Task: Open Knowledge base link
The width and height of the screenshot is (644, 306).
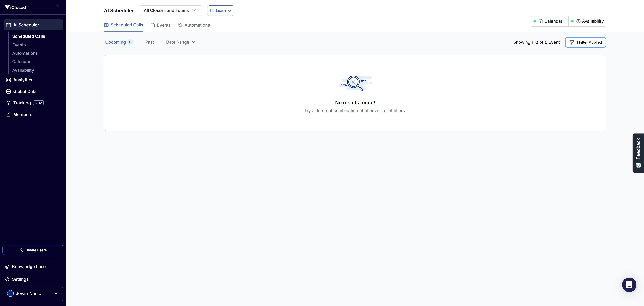Action: [29, 266]
